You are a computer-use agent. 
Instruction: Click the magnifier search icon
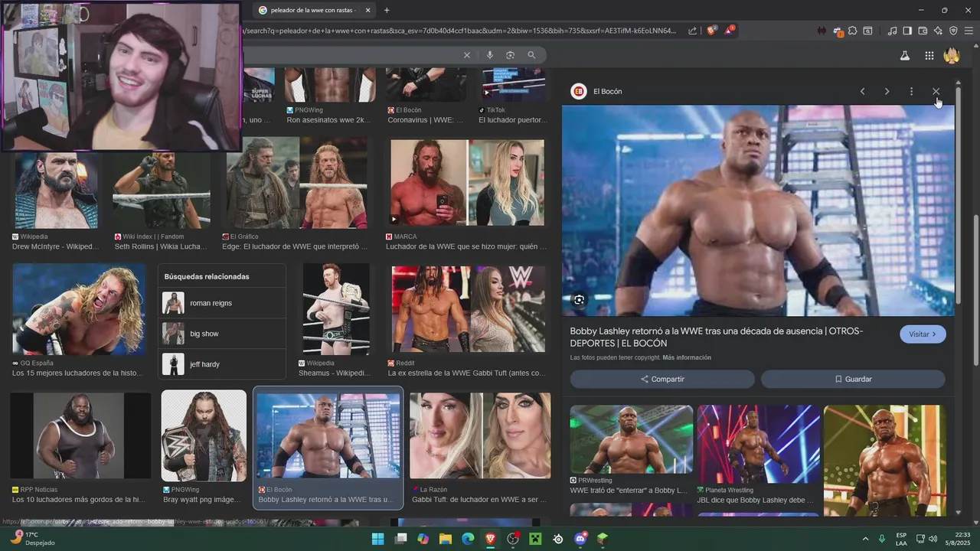point(531,55)
